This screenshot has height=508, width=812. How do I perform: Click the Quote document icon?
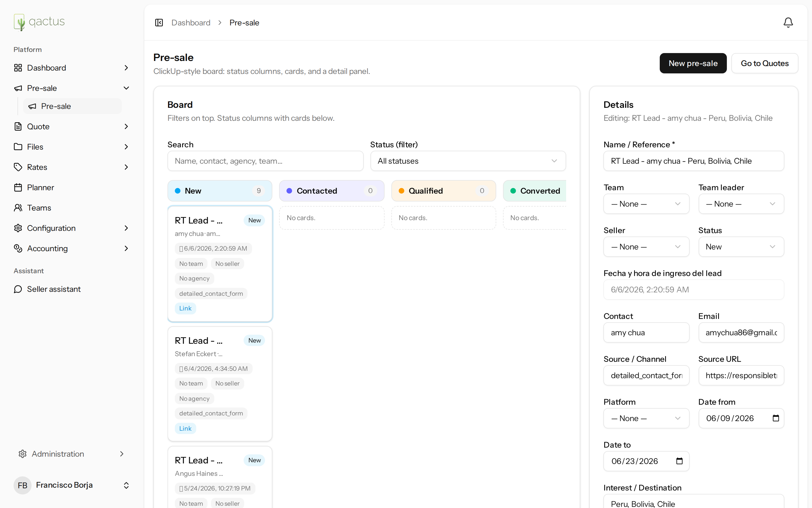18,126
